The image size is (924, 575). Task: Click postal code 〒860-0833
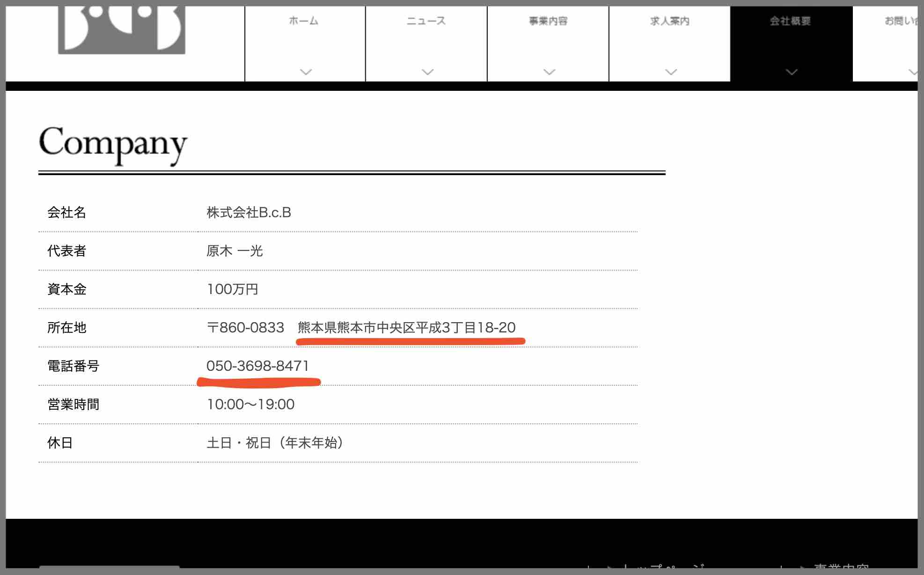tap(246, 328)
